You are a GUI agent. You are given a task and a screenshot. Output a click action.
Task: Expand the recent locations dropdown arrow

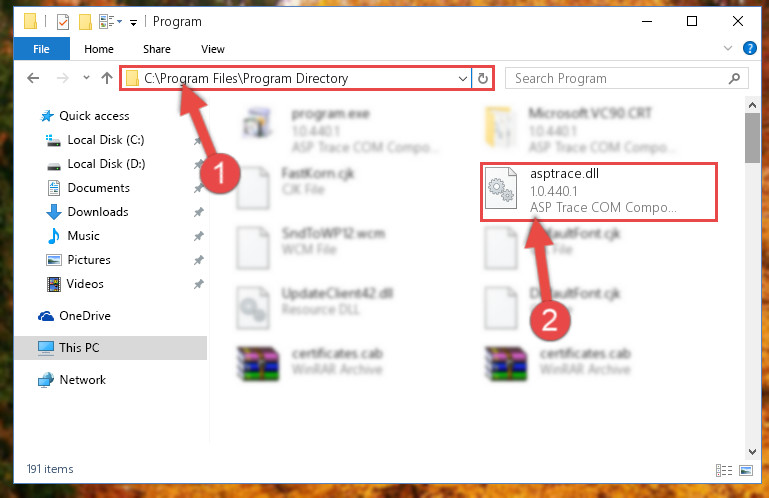click(86, 78)
